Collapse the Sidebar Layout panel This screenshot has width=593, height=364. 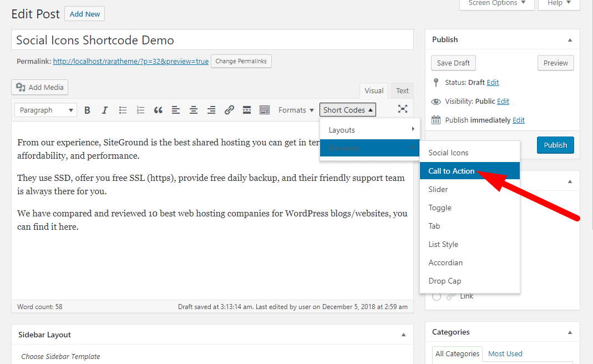click(x=403, y=335)
